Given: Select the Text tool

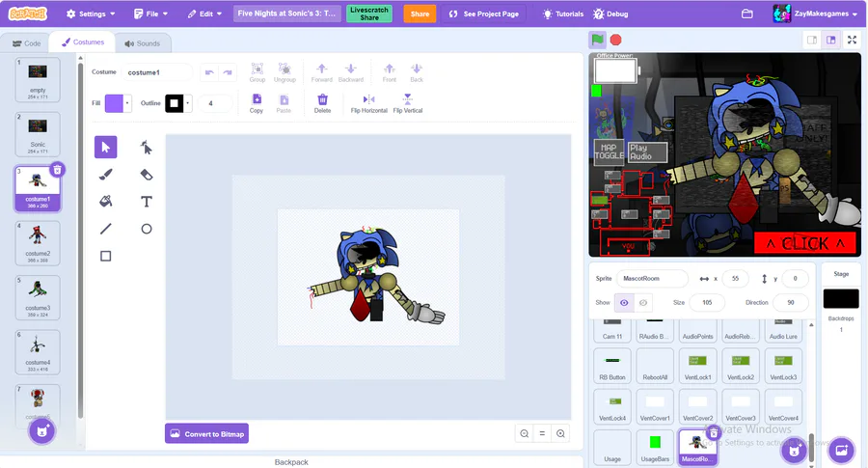Looking at the screenshot, I should point(147,202).
